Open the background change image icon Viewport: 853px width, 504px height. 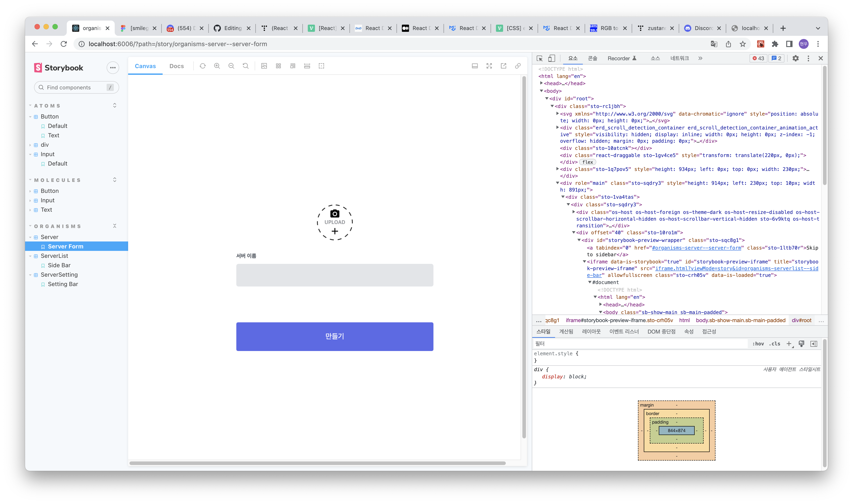264,66
